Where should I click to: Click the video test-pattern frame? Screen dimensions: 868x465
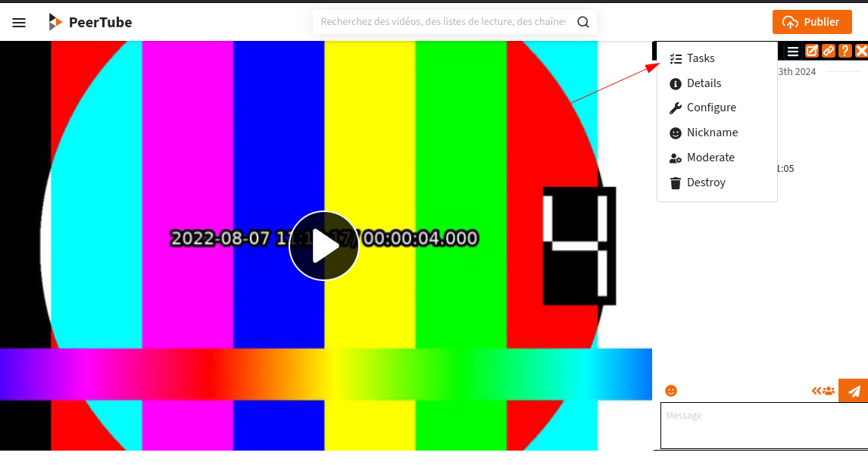pyautogui.click(x=326, y=246)
